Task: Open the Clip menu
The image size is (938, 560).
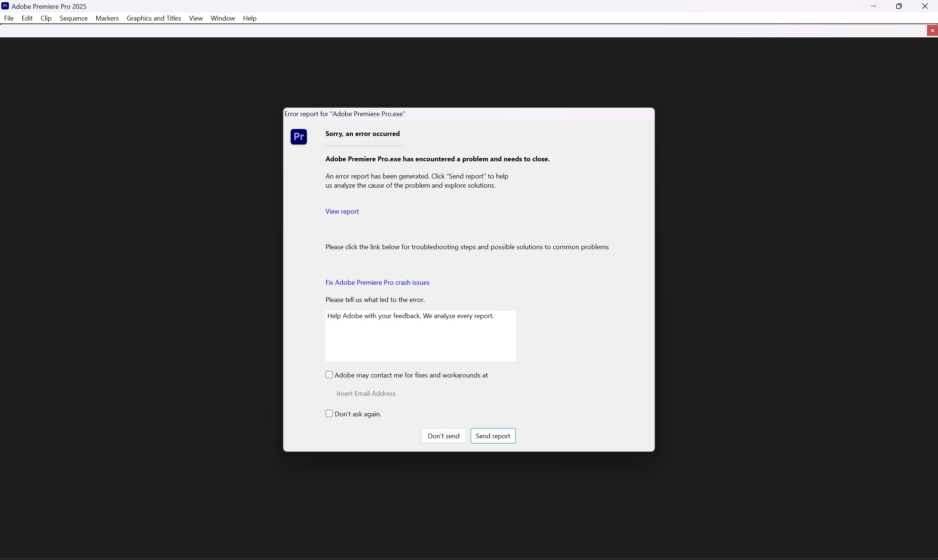Action: tap(46, 18)
